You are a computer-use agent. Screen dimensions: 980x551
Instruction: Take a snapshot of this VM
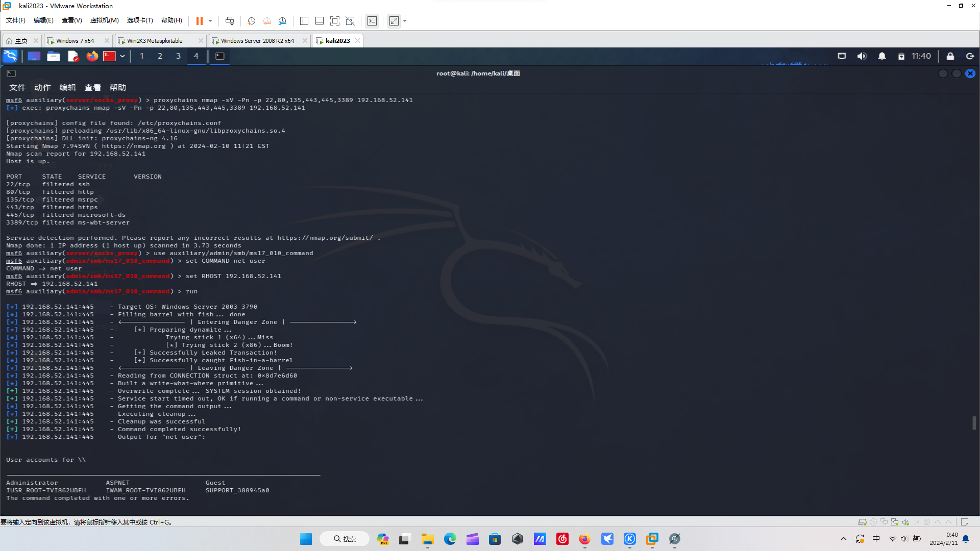[251, 21]
